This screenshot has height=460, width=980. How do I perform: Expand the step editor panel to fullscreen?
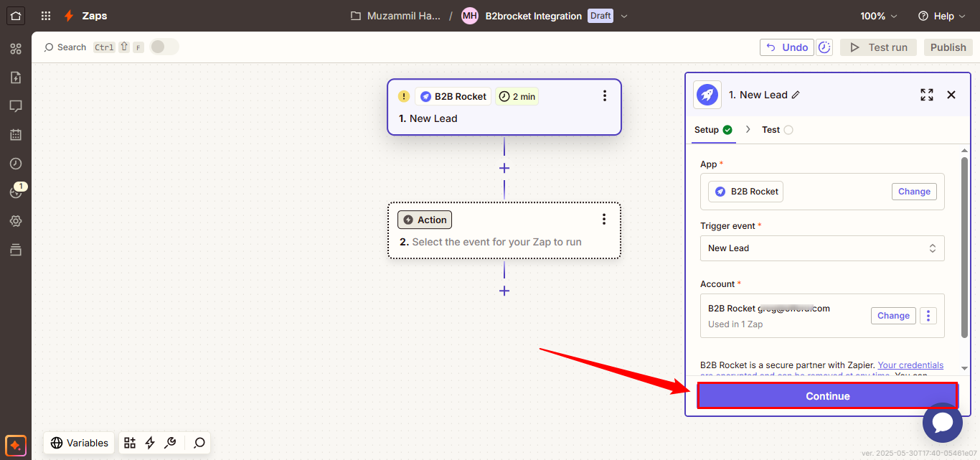tap(927, 95)
